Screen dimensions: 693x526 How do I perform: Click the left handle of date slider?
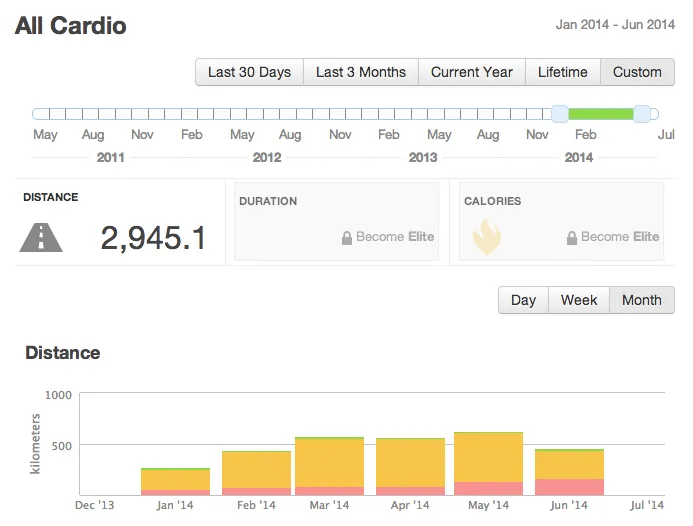560,114
